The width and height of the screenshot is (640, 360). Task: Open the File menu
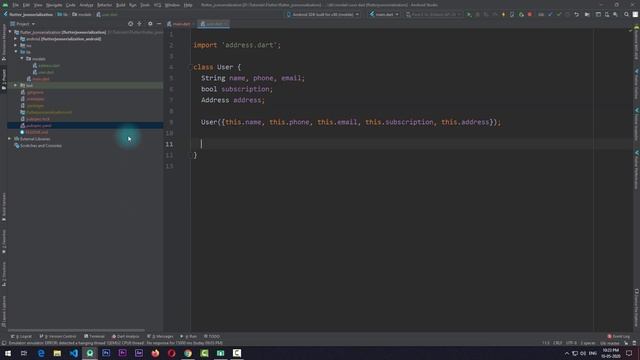(x=16, y=5)
